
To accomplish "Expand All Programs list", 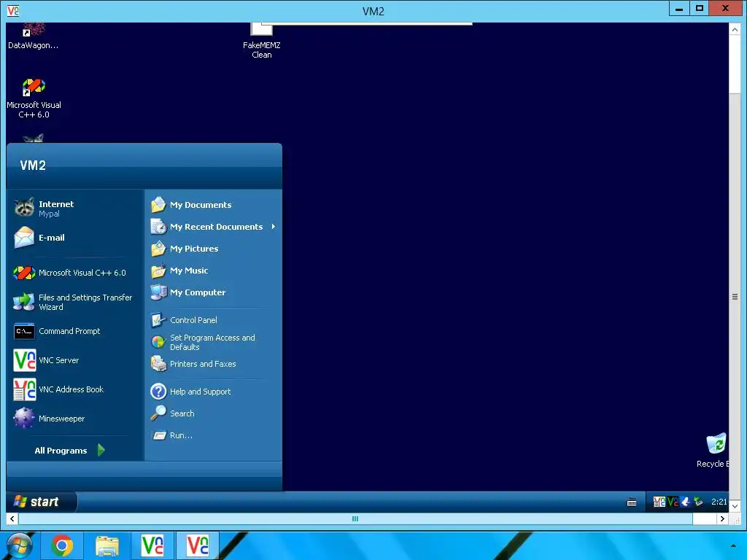I will click(69, 451).
